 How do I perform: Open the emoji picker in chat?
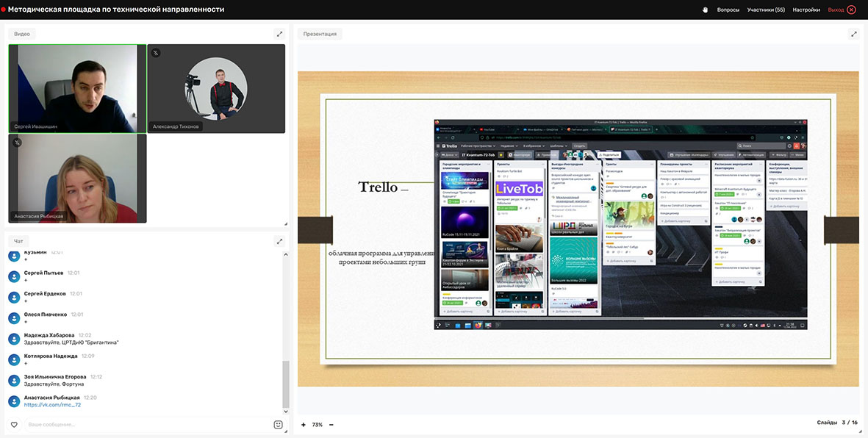pos(279,425)
